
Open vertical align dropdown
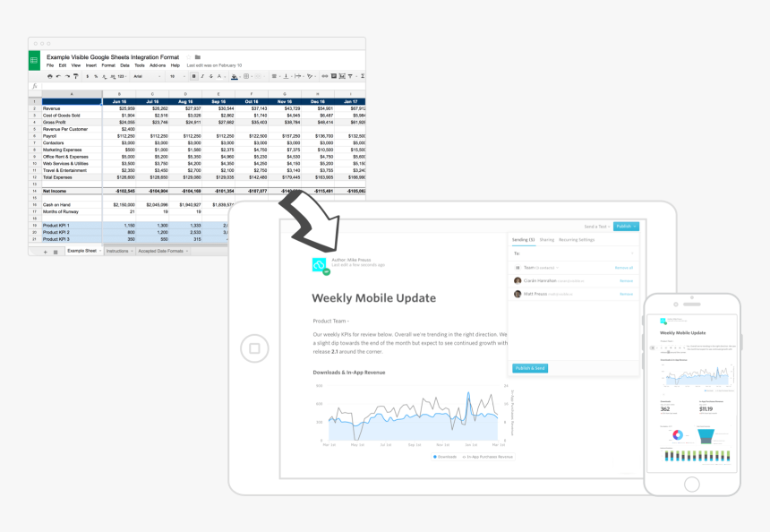point(287,76)
